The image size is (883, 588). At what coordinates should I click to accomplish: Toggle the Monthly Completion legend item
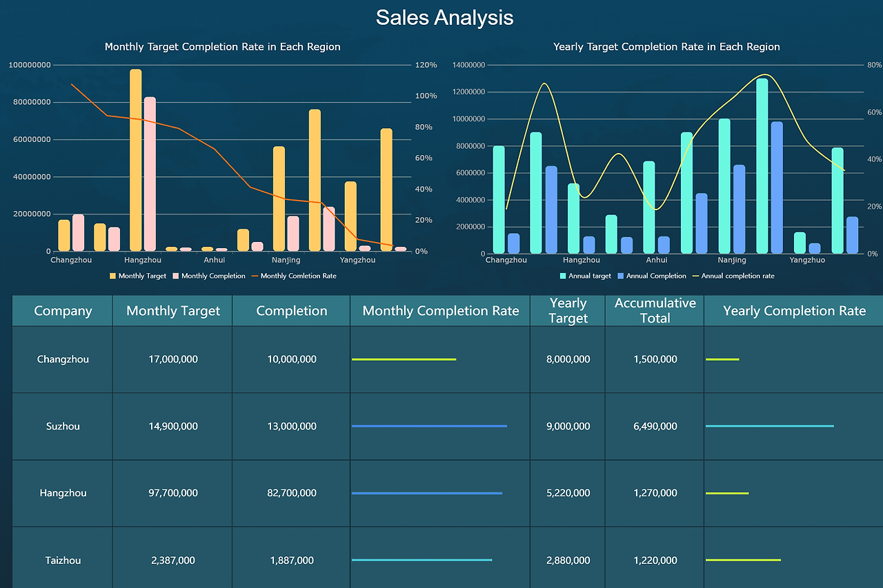click(x=208, y=276)
